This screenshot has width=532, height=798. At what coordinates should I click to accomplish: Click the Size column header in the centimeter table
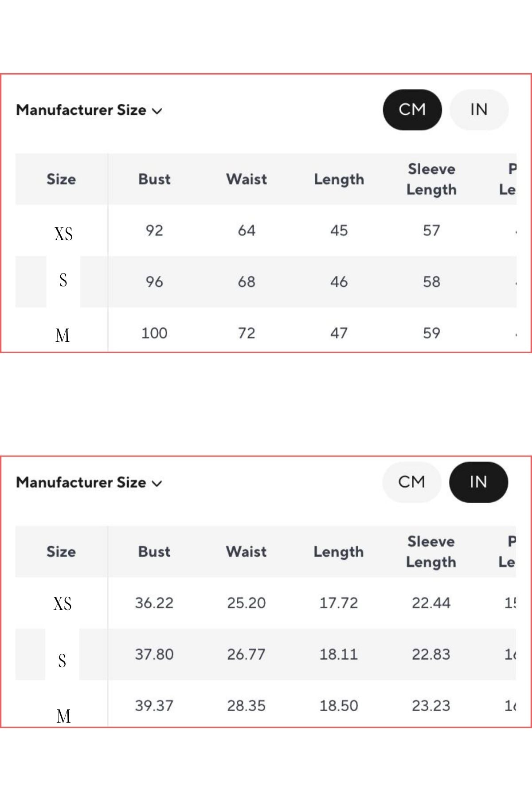click(61, 179)
